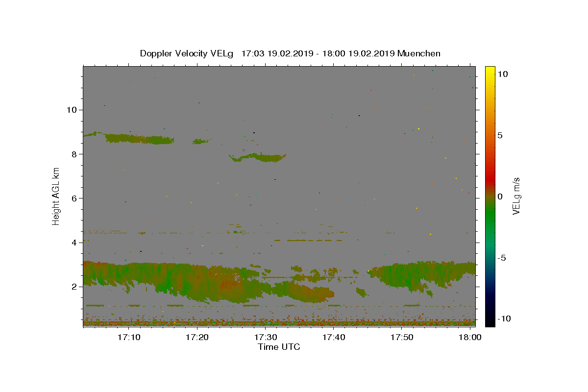Click the 'Time UTC' axis title
Image resolution: width=588 pixels, height=392 pixels.
(x=279, y=347)
